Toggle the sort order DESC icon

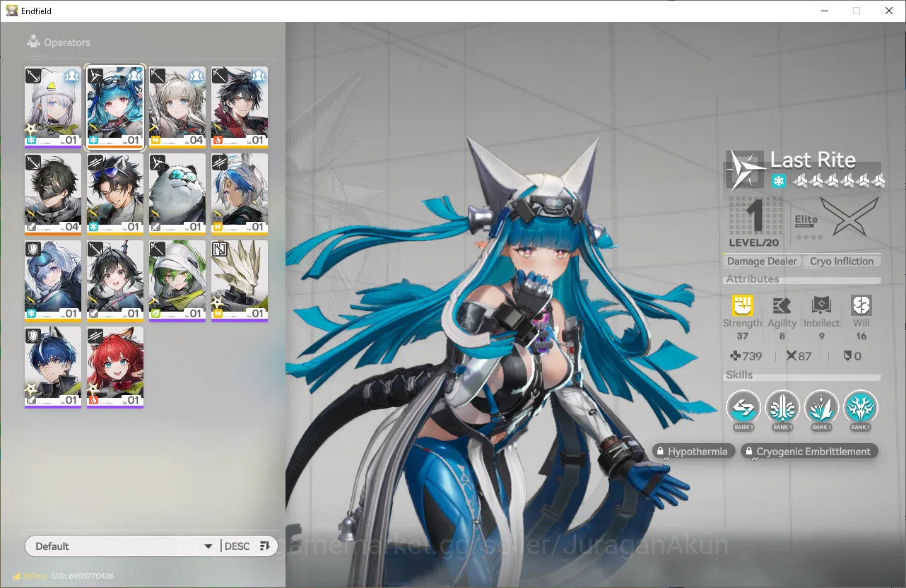265,546
